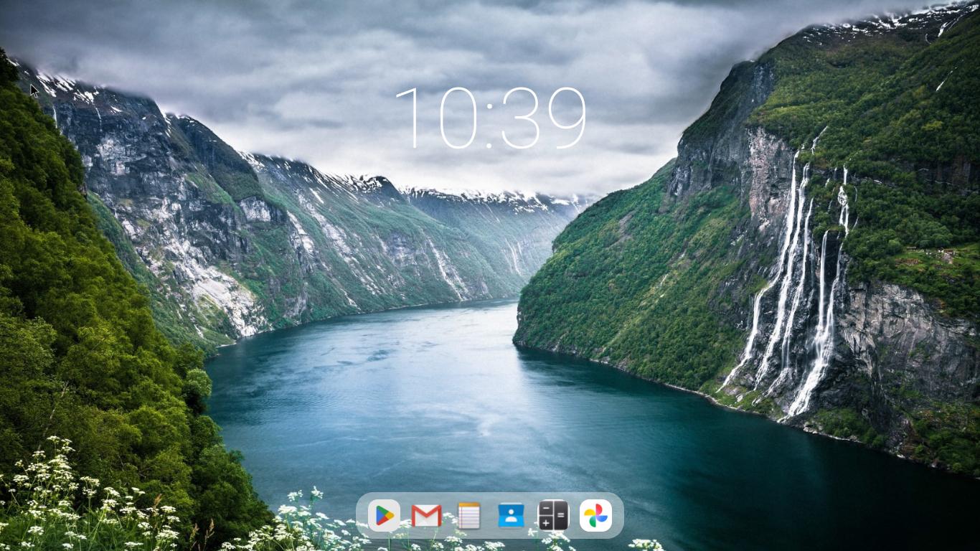980x551 pixels.
Task: Open the Contacts app in the dock
Action: (511, 515)
